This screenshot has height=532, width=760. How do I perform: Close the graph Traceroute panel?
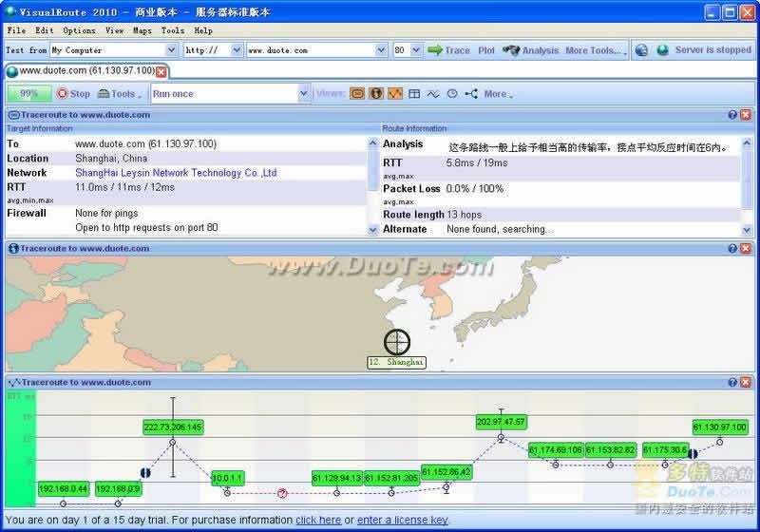(x=746, y=382)
